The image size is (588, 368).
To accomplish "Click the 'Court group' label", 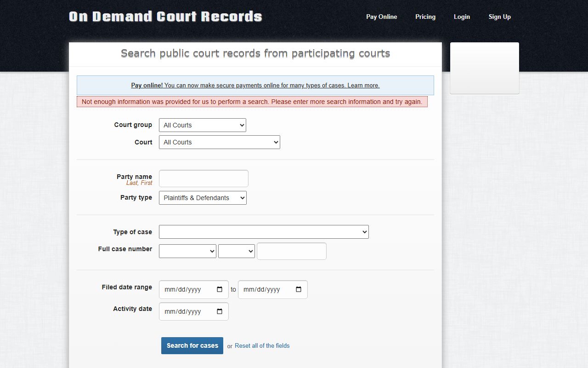I will (x=133, y=125).
